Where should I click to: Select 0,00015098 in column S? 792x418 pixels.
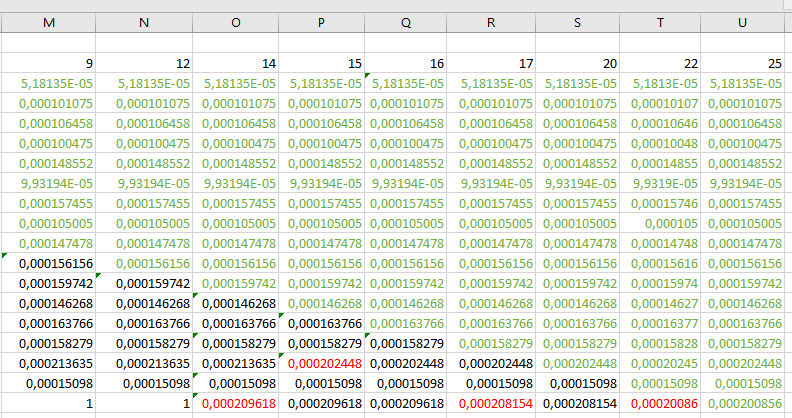[x=577, y=384]
